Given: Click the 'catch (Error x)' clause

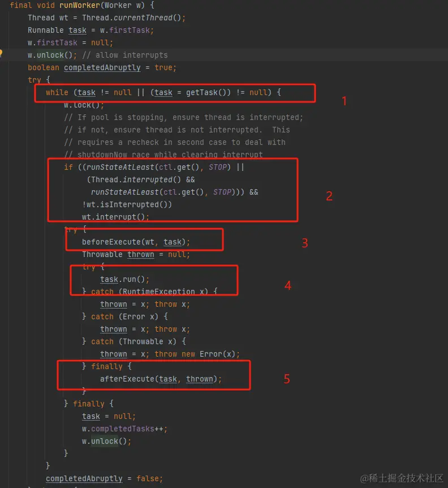Looking at the screenshot, I should 124,316.
